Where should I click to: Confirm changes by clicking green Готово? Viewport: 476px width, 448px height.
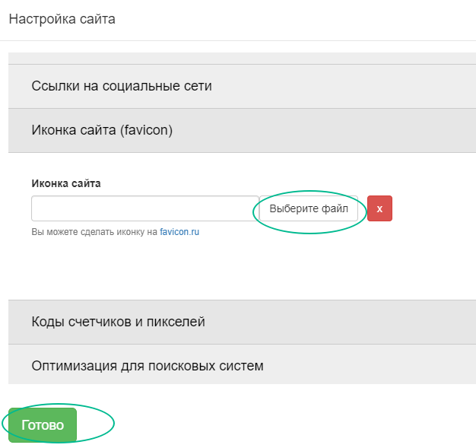[x=43, y=425]
